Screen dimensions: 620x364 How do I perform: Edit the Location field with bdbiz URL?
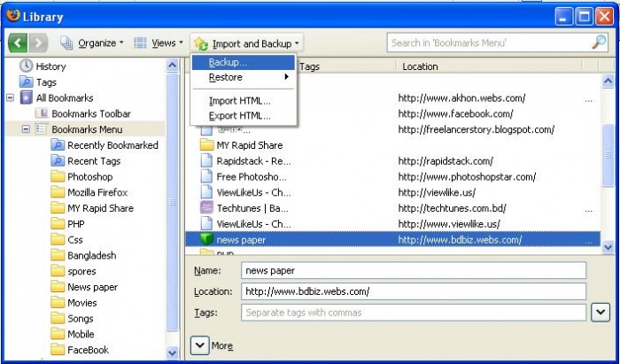(414, 291)
